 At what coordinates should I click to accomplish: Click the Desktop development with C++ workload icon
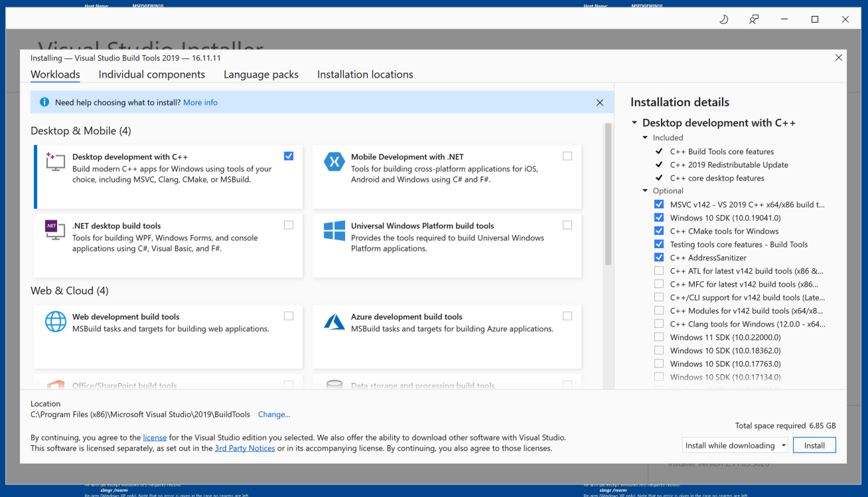(x=55, y=162)
